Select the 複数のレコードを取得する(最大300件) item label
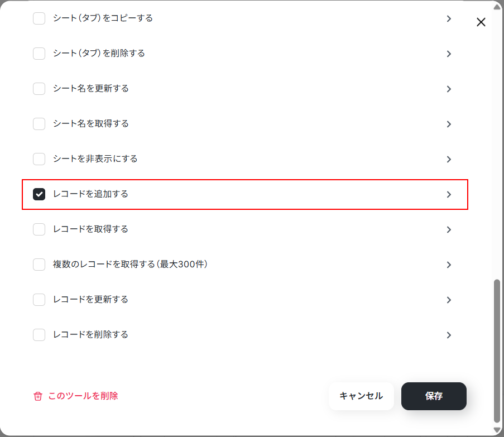 (130, 264)
